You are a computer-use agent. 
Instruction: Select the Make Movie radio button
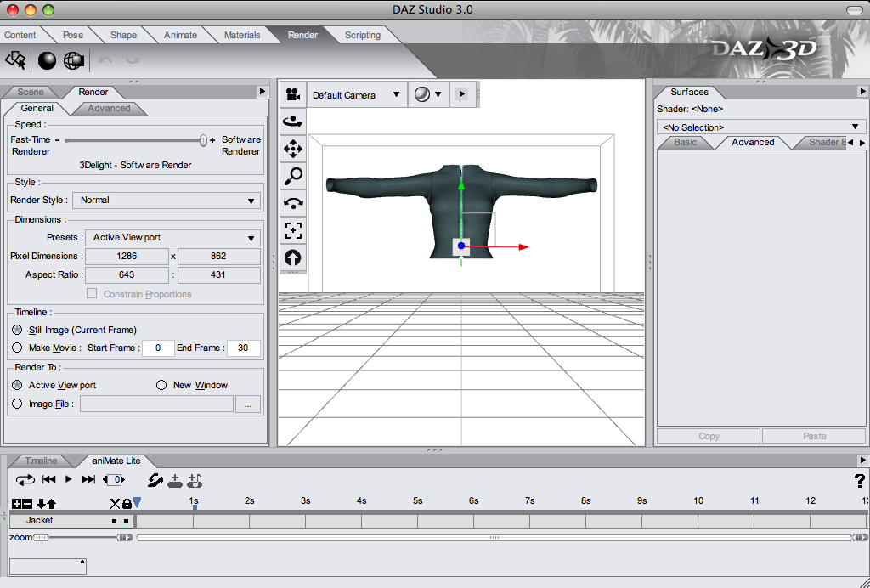pyautogui.click(x=17, y=348)
